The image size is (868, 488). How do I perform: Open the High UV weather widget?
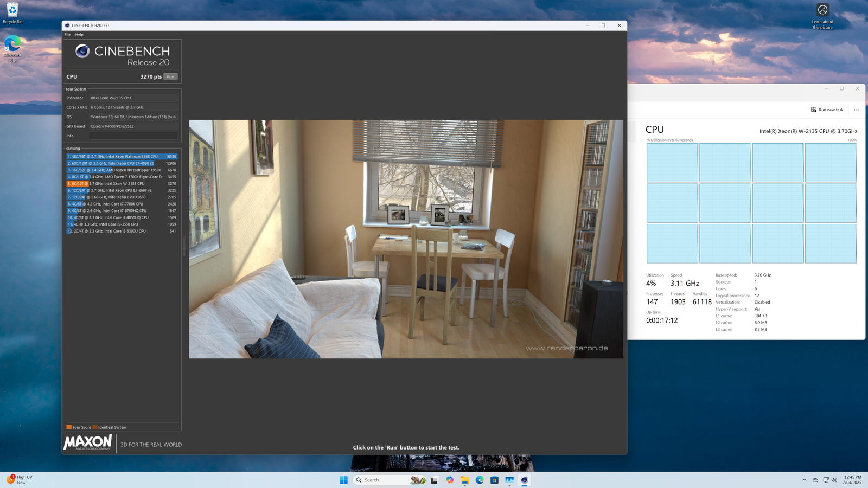coord(20,480)
